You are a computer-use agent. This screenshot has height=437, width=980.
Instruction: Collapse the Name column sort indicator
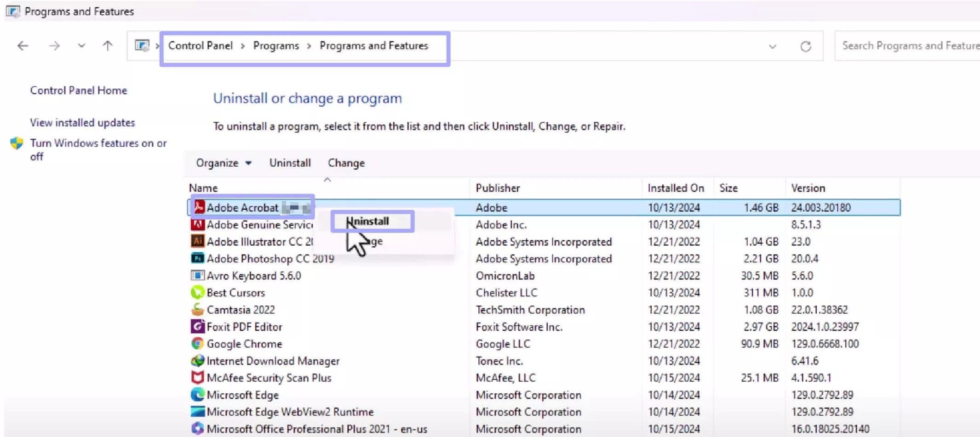(x=327, y=180)
